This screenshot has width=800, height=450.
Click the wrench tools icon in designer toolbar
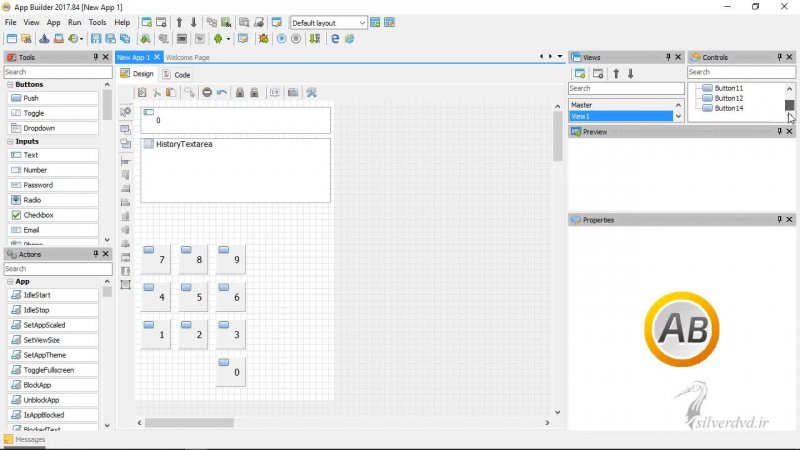311,92
